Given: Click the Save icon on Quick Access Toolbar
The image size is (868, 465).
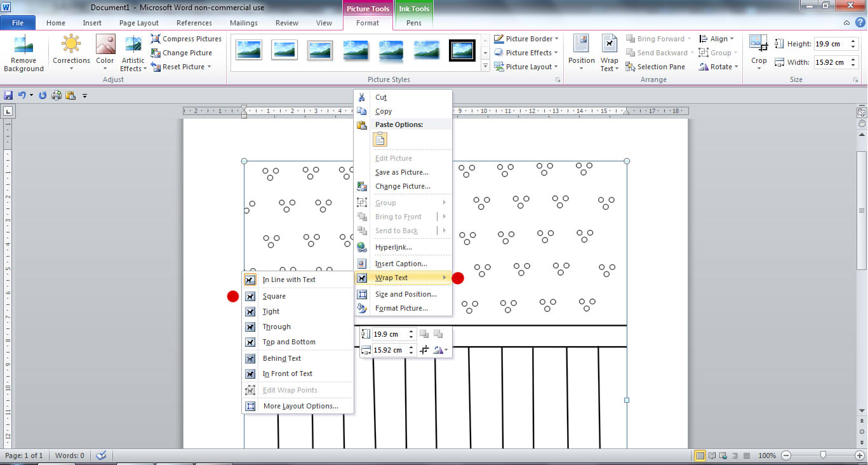Looking at the screenshot, I should point(7,95).
